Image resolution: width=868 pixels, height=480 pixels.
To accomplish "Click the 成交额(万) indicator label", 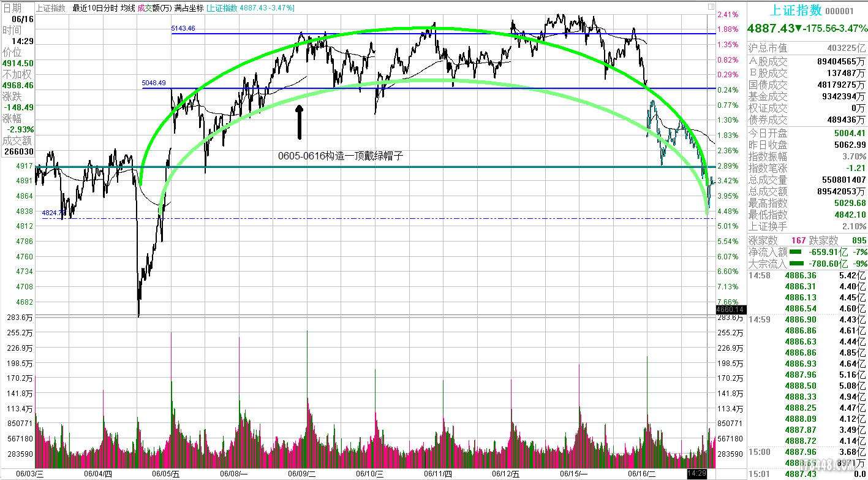I will click(154, 8).
